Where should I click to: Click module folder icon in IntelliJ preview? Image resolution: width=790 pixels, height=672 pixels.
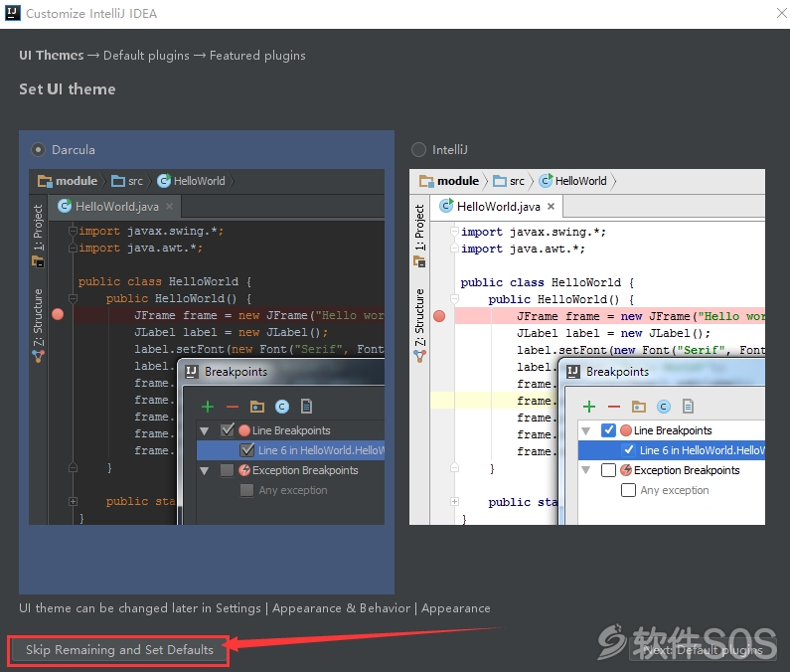[426, 181]
